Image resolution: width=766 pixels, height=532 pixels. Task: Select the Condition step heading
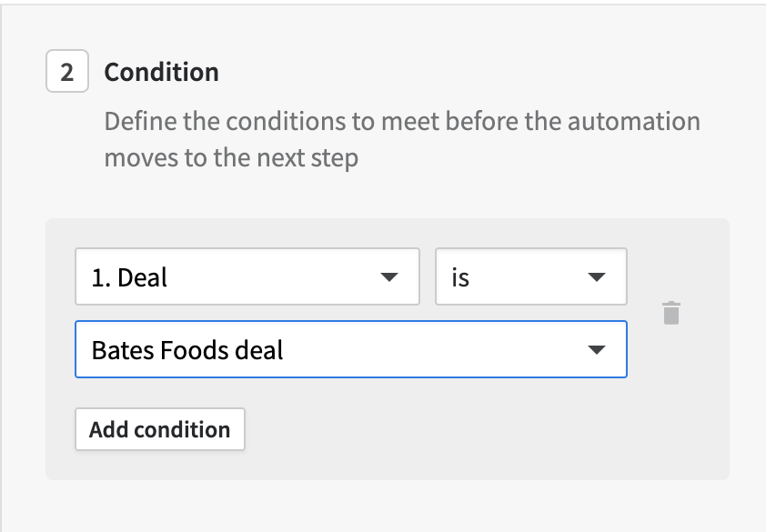161,72
